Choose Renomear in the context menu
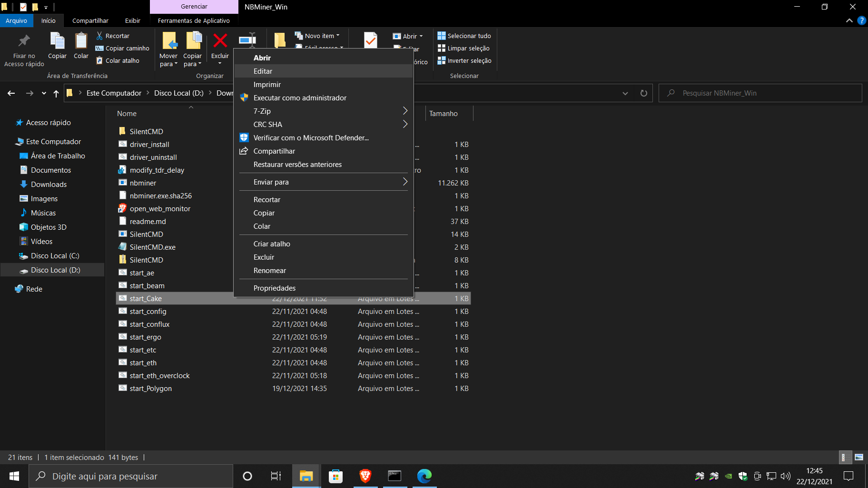This screenshot has width=868, height=488. tap(324, 270)
